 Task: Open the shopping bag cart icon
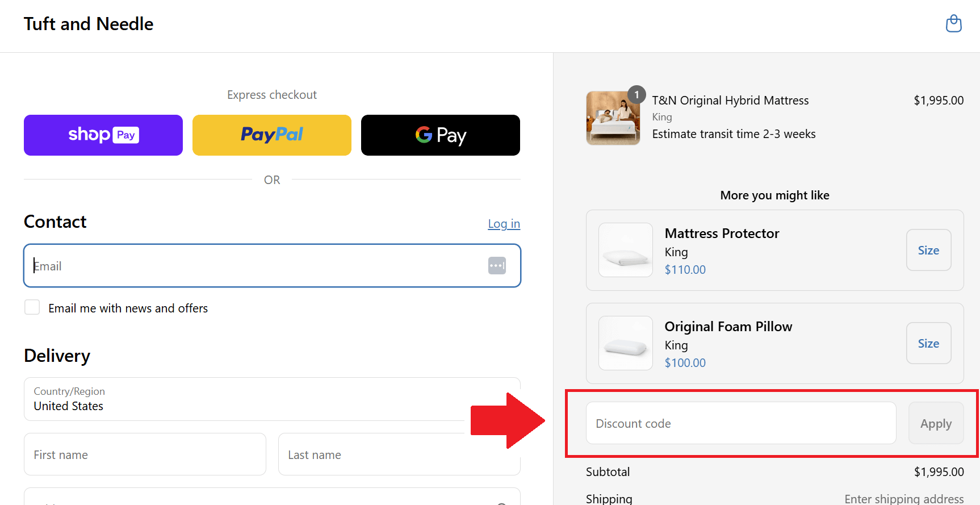click(x=953, y=24)
